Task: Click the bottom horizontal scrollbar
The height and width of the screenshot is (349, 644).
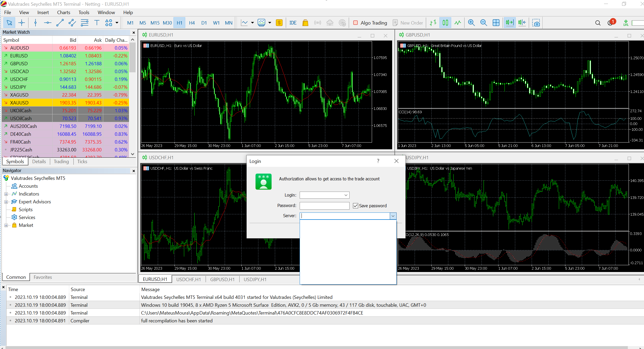Action: 316,347
